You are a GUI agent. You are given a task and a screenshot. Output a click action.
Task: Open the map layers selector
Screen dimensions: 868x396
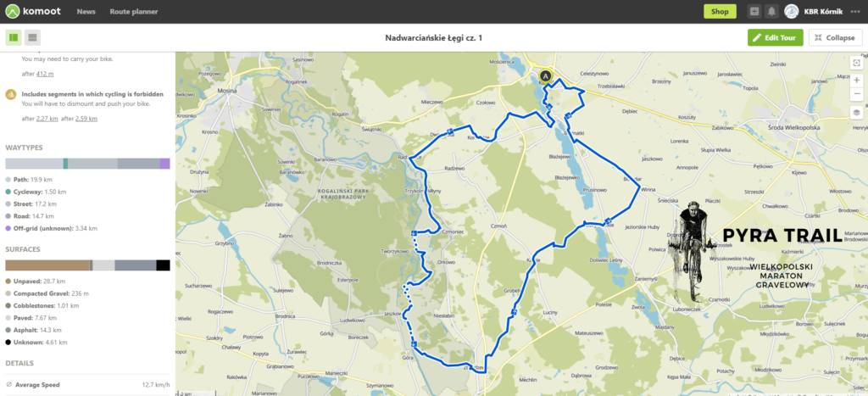click(857, 113)
